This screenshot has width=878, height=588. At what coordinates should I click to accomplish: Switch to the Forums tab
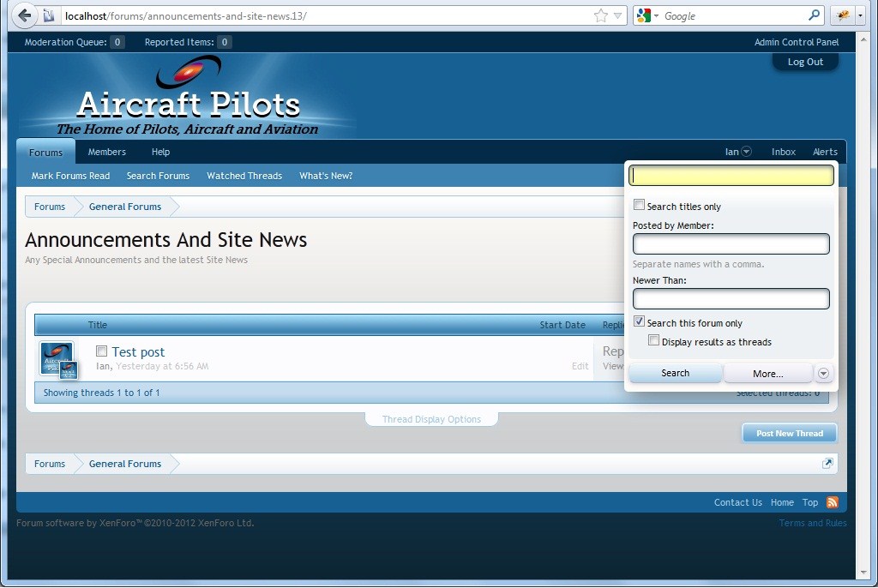[x=46, y=153]
